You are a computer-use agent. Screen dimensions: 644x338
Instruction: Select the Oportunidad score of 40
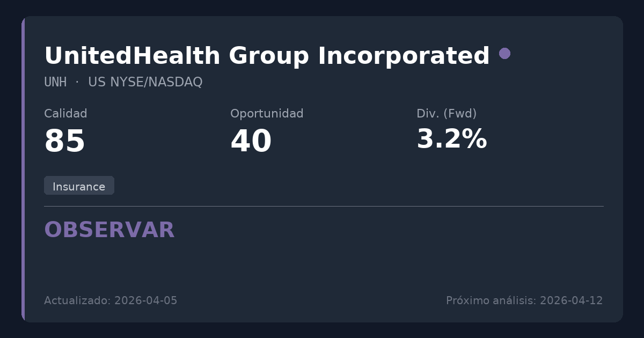point(251,142)
